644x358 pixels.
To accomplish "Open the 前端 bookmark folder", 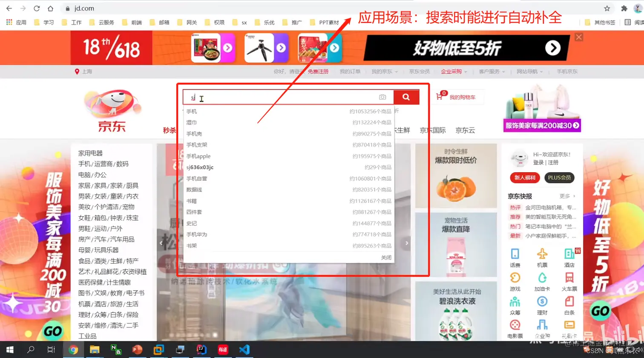I will [x=132, y=22].
